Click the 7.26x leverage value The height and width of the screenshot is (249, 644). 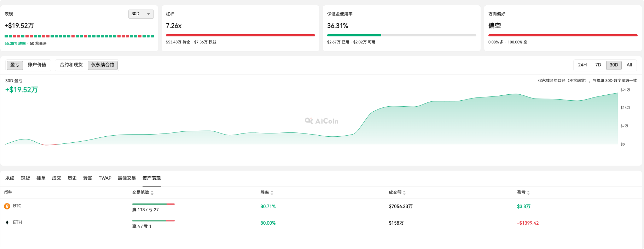tap(174, 26)
